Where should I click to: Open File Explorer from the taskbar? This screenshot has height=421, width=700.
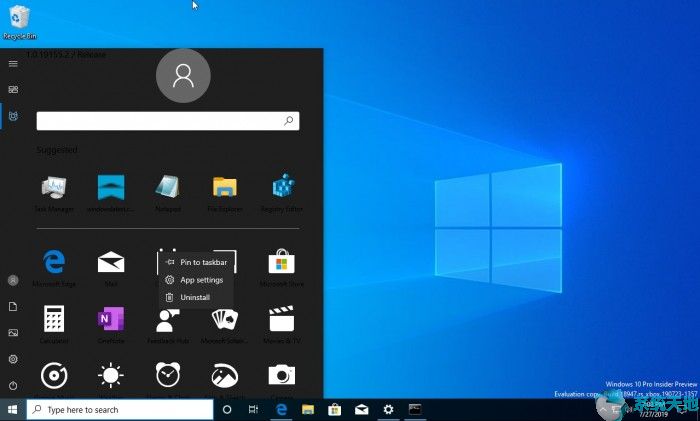click(x=308, y=409)
